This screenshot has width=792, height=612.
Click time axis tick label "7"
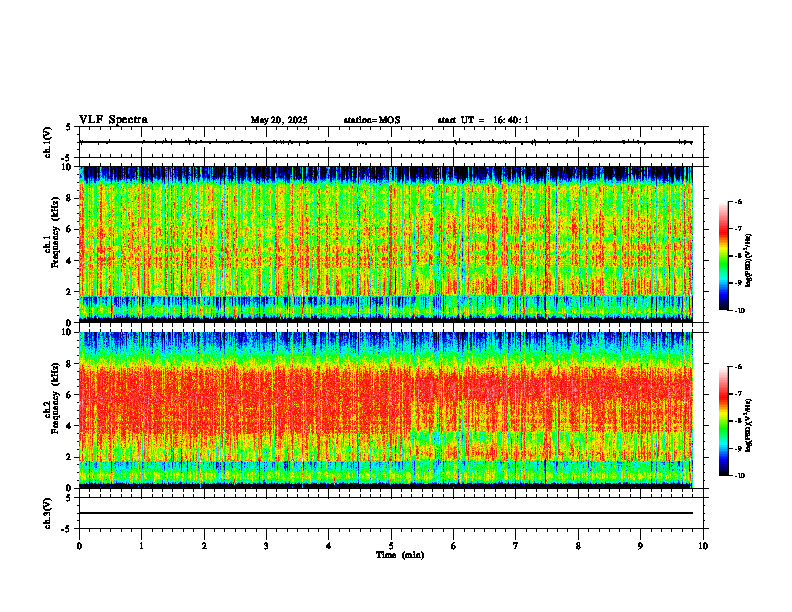tap(516, 546)
